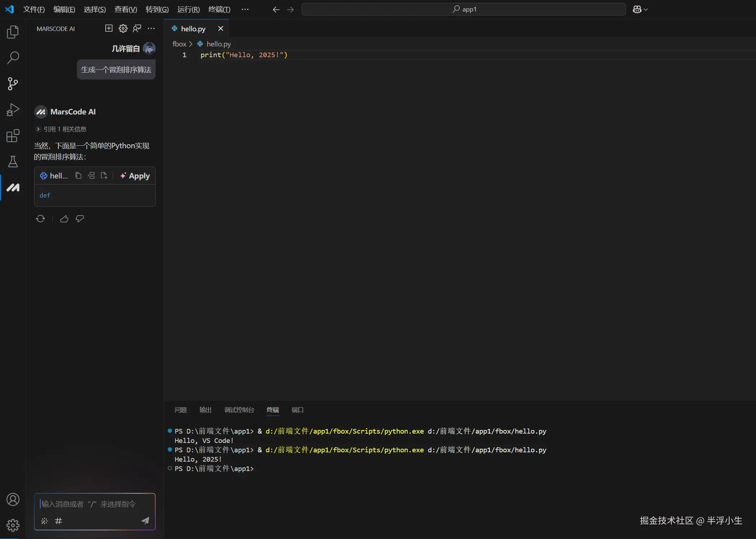
Task: Copy the generated code snippet
Action: point(78,176)
